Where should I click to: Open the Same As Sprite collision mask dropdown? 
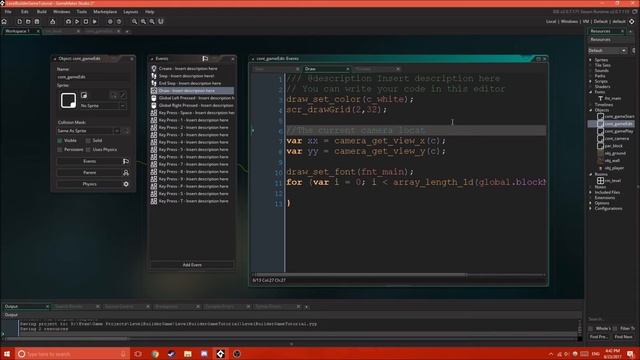[x=88, y=131]
